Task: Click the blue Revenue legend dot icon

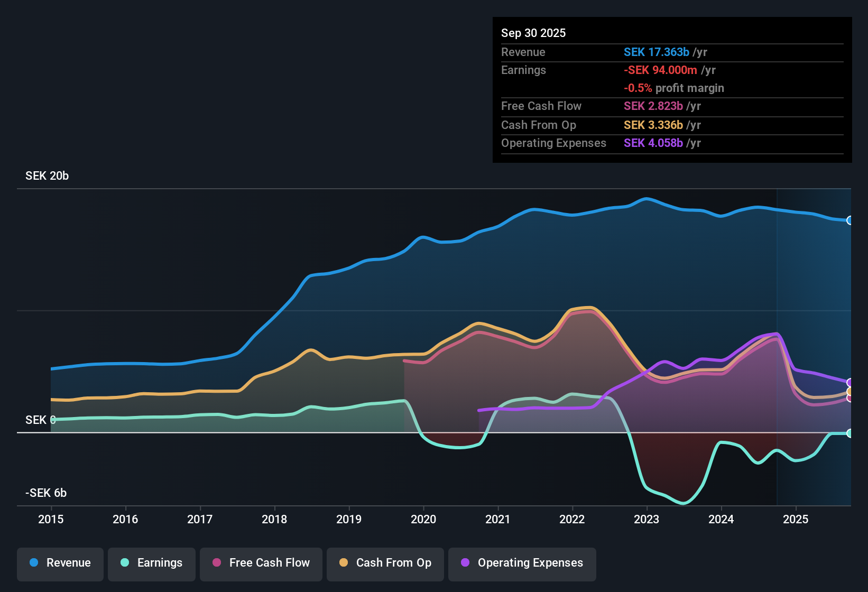Action: (34, 563)
